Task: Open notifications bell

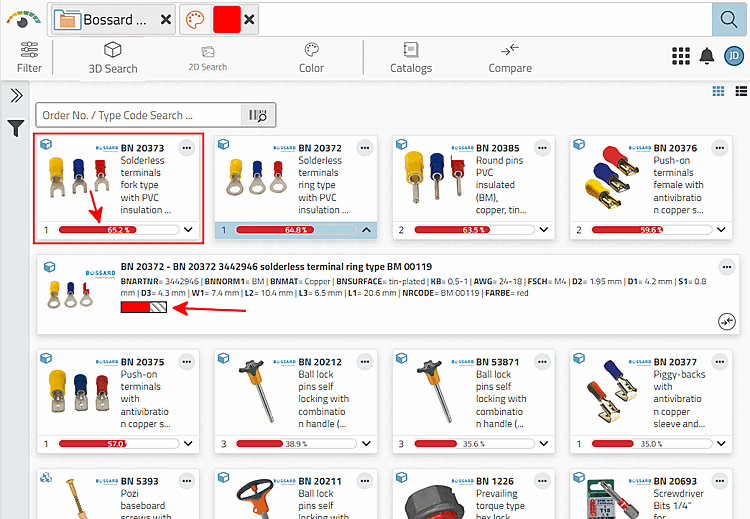Action: pyautogui.click(x=706, y=56)
